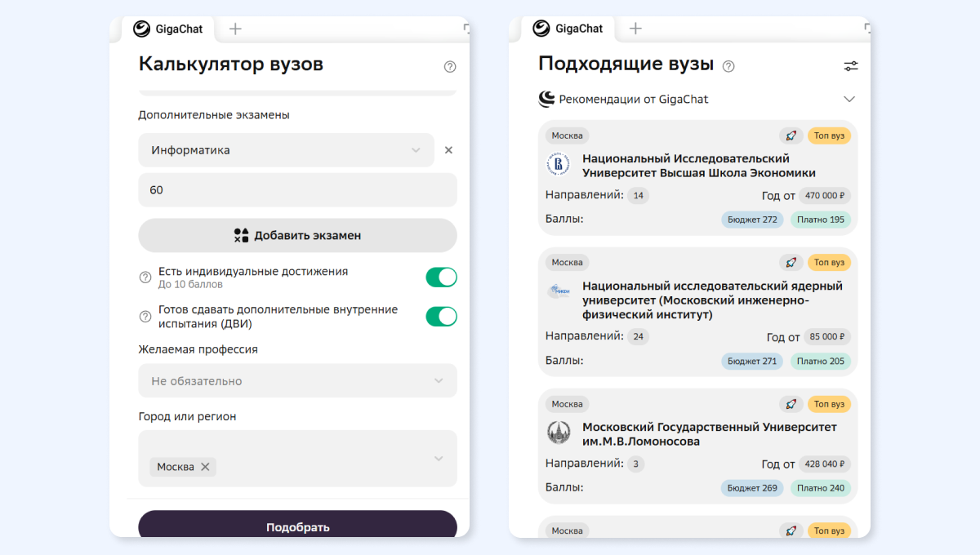Click GigaChat tab icon in left window
Screen dimensions: 980x555
pos(142,29)
